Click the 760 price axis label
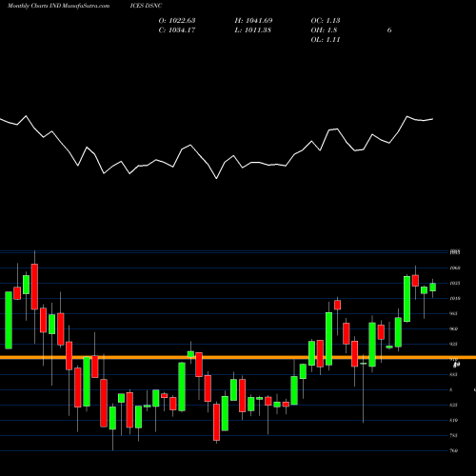This screenshot has height=476, width=476. tap(454, 450)
